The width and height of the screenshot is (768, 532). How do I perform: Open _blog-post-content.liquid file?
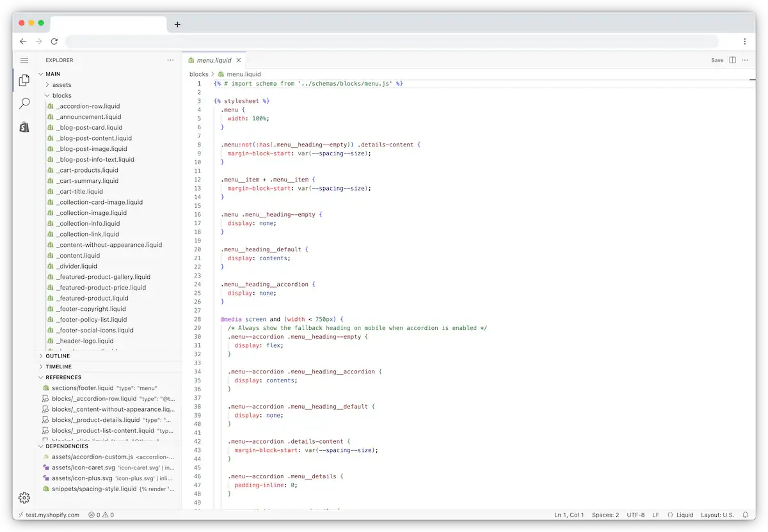93,138
